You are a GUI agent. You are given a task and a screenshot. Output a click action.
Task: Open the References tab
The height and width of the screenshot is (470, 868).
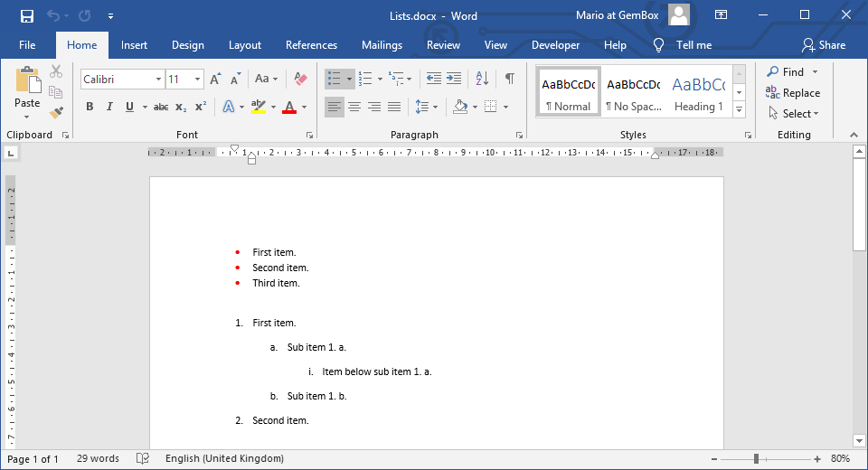pos(311,45)
